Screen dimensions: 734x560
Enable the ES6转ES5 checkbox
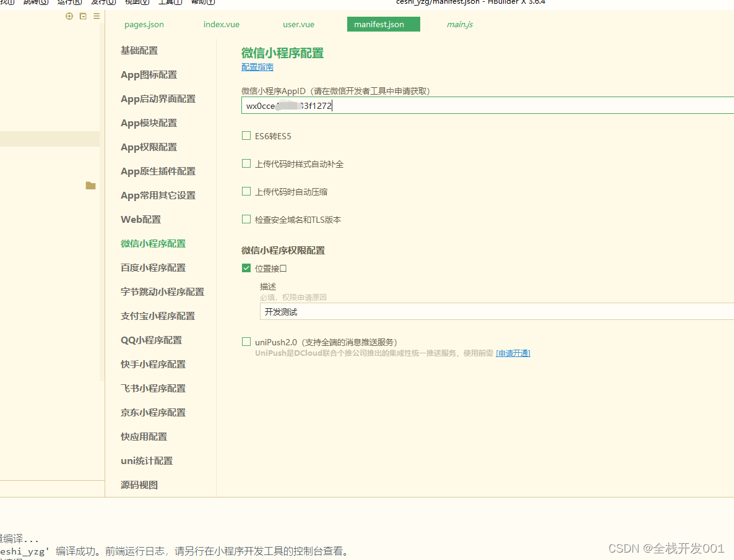246,136
